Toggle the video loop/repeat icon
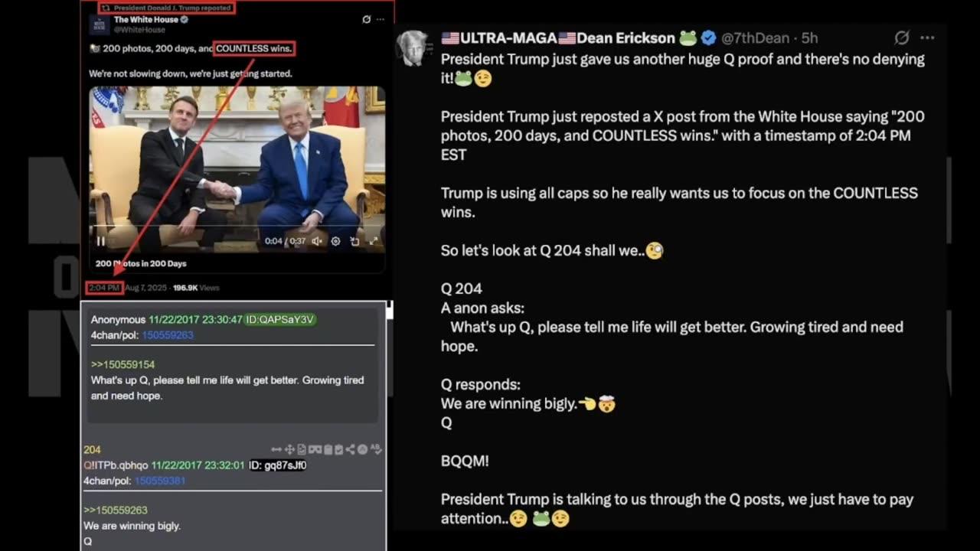The height and width of the screenshot is (551, 980). (x=354, y=241)
